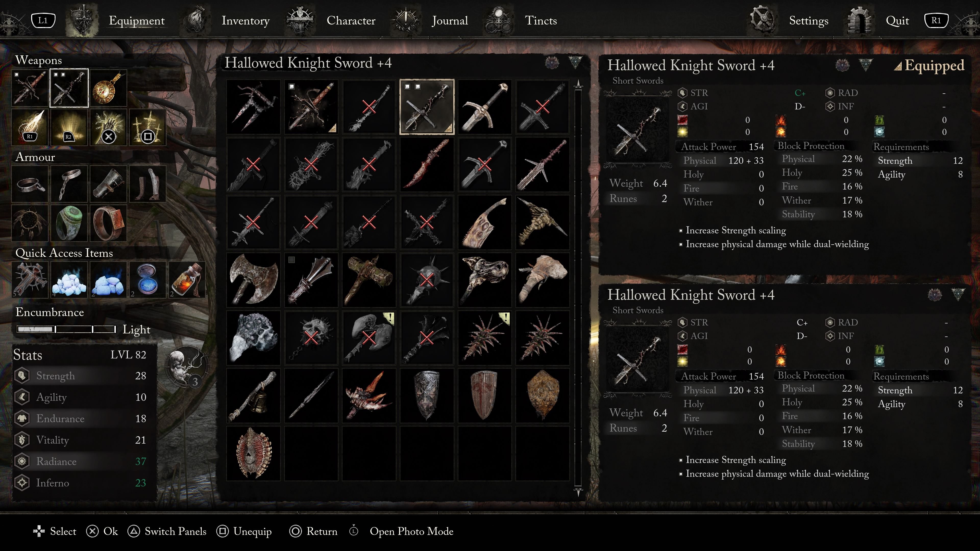This screenshot has width=980, height=551.
Task: Click the scroll-down arrow of item list
Action: [x=578, y=492]
